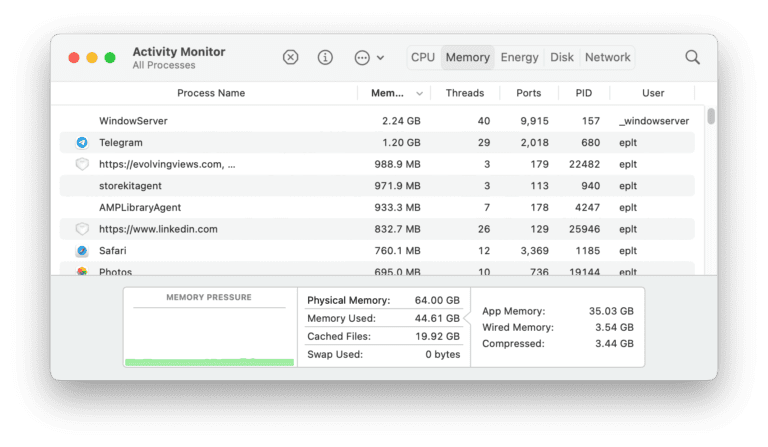This screenshot has width=768, height=447.
Task: Click the 760.1 MB memory value
Action: 397,251
